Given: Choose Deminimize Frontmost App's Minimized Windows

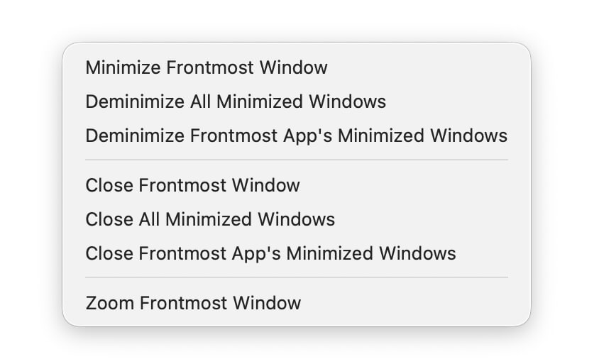Looking at the screenshot, I should 296,136.
